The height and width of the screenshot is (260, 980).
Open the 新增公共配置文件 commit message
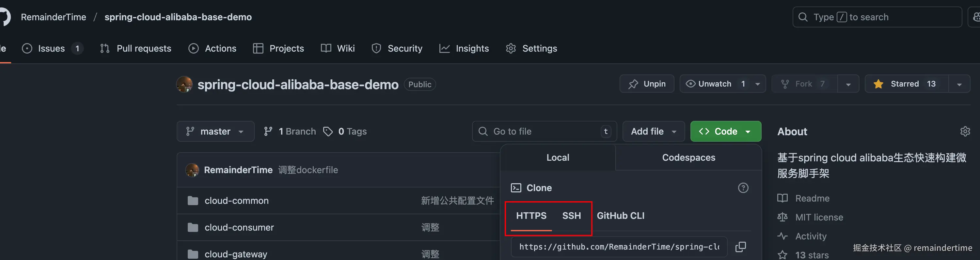tap(457, 201)
